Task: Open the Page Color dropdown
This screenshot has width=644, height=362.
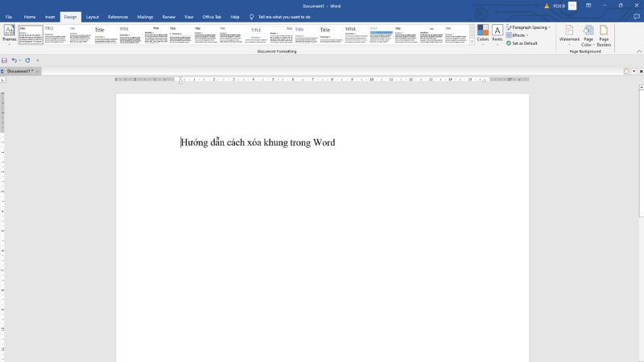Action: 588,35
